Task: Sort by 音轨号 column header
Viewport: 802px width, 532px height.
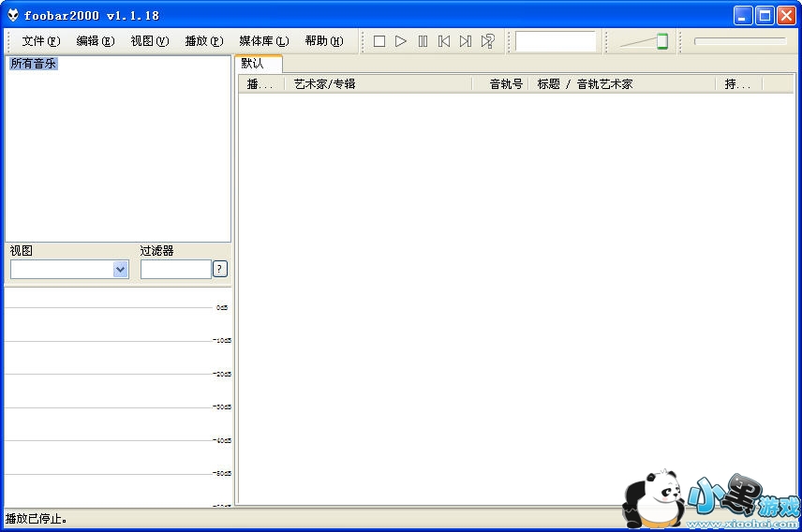Action: point(500,84)
